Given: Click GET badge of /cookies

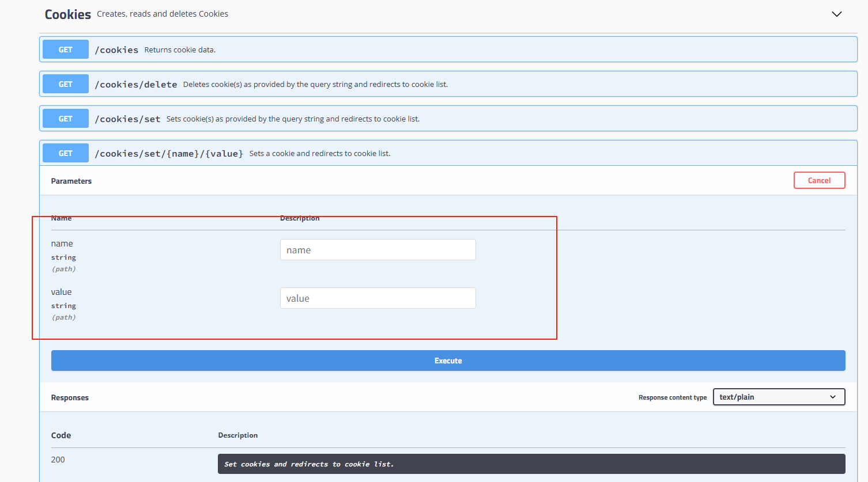Looking at the screenshot, I should click(x=66, y=50).
